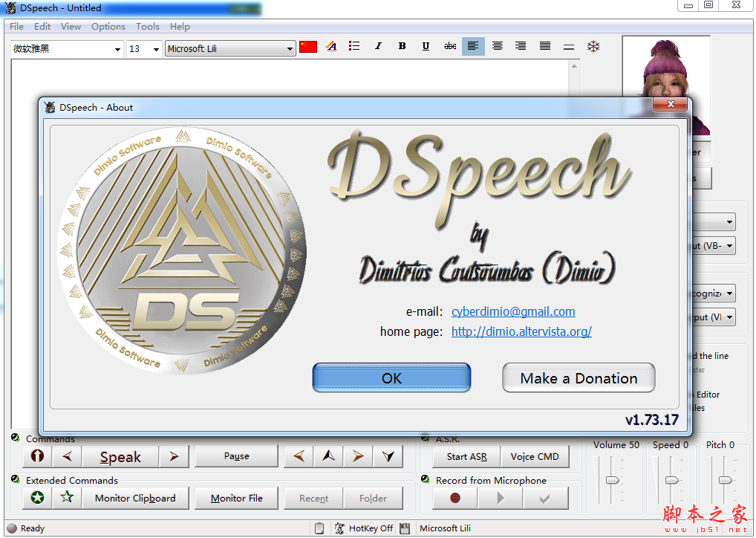
Task: Click Make a Donation button
Action: pyautogui.click(x=579, y=377)
